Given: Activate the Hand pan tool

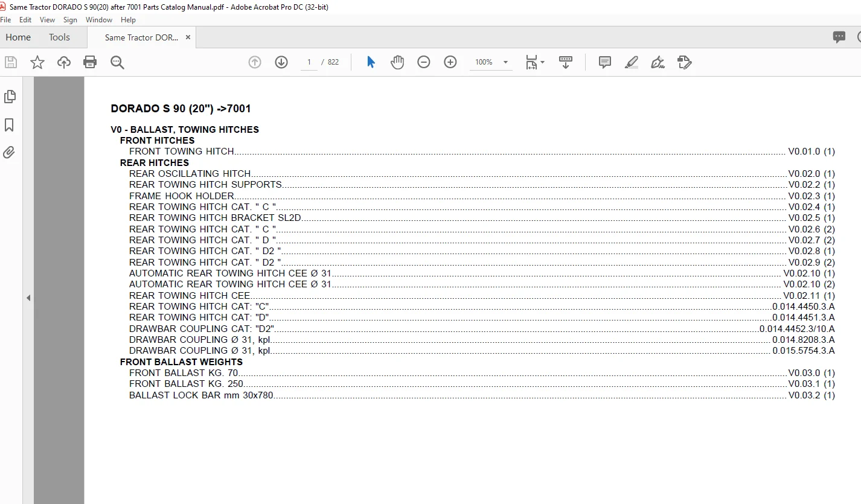Looking at the screenshot, I should (397, 62).
